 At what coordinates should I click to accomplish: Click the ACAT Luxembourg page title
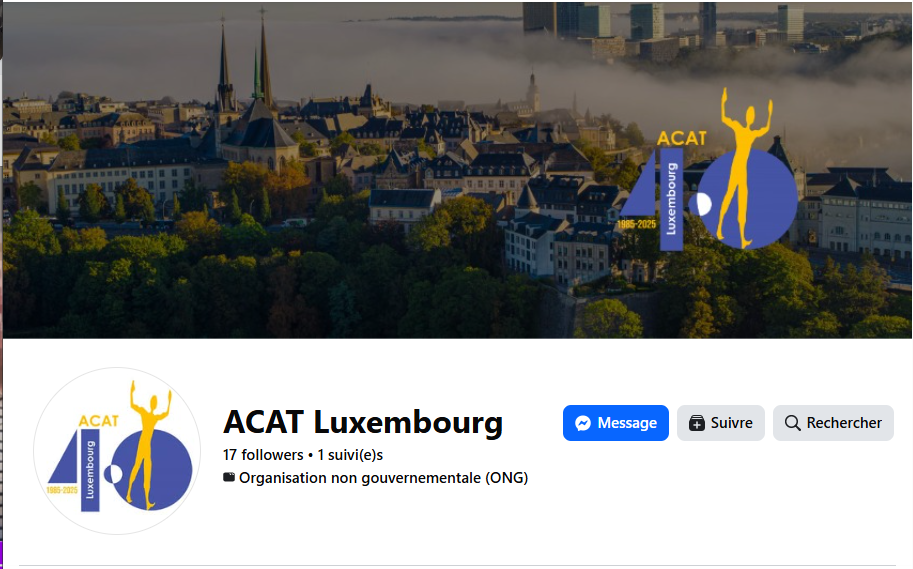(x=363, y=422)
